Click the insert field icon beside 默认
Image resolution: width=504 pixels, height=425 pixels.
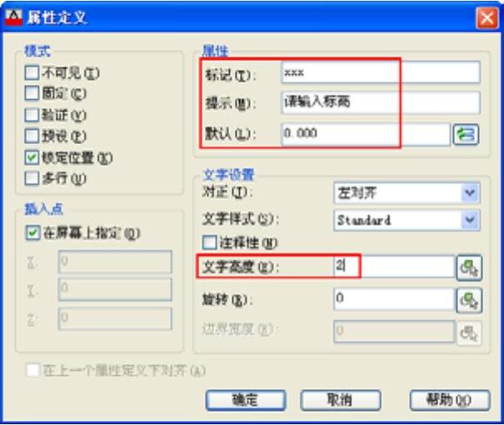[466, 134]
